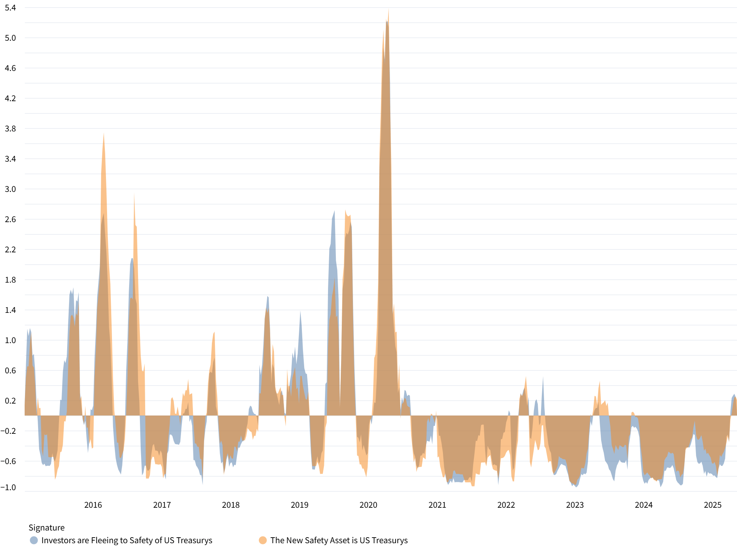This screenshot has width=737, height=560.
Task: Click the 5.4 y-axis label
Action: click(10, 8)
